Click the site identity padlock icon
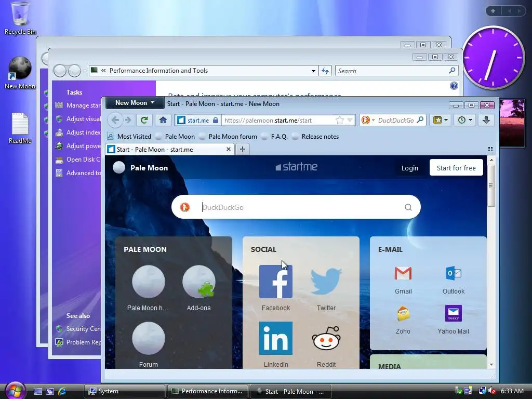Image resolution: width=532 pixels, height=399 pixels. 216,120
